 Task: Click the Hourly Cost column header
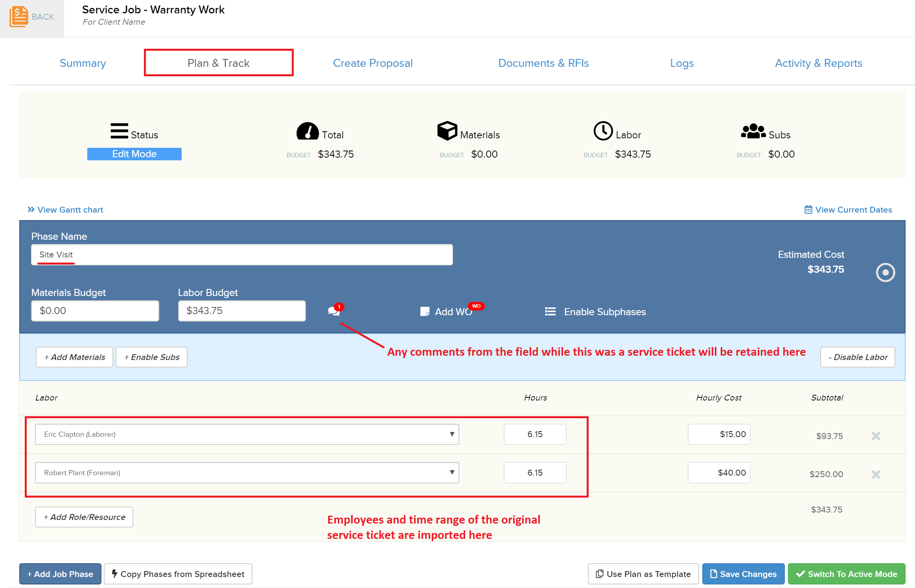[x=718, y=397]
